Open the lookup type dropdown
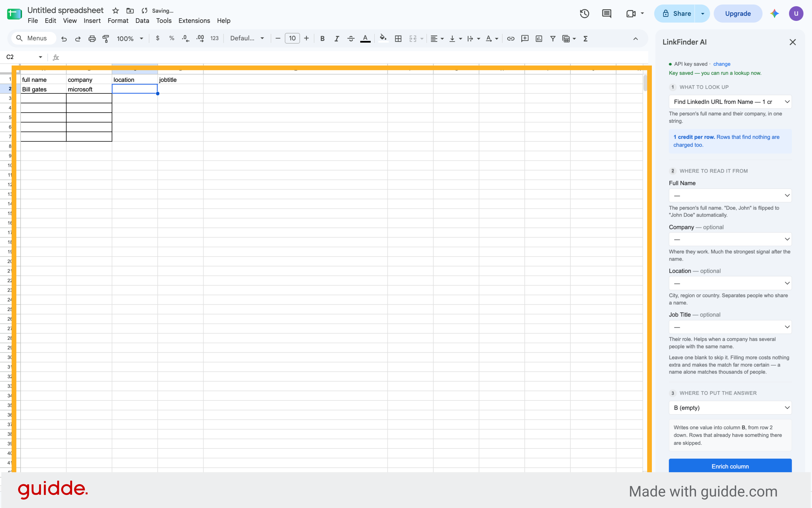812x508 pixels. click(730, 102)
